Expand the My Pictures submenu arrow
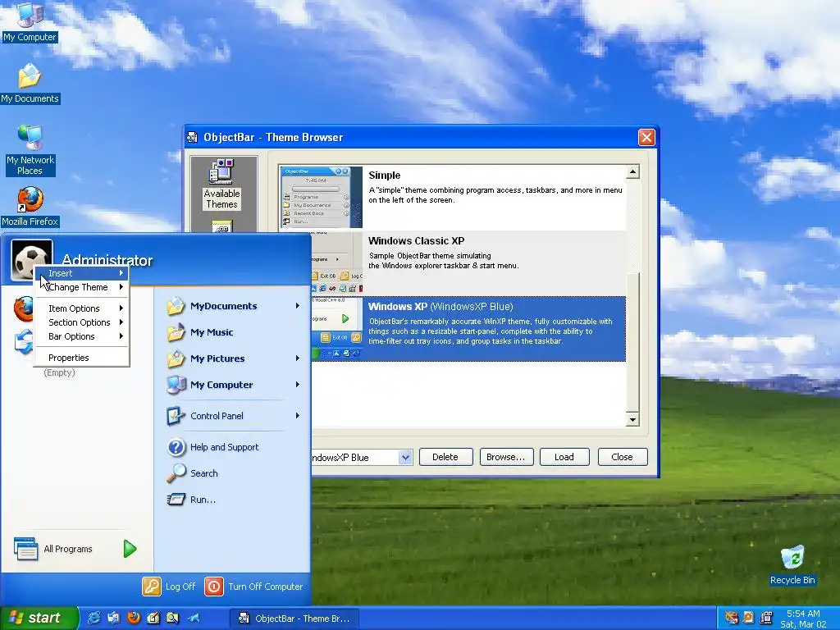This screenshot has height=630, width=840. (x=297, y=358)
